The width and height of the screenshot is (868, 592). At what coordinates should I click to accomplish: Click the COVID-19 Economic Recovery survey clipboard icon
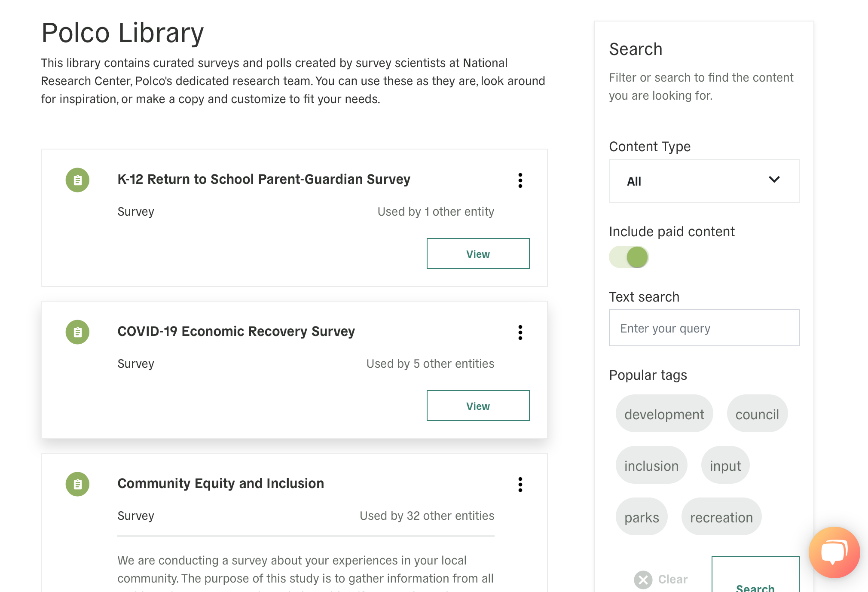77,332
